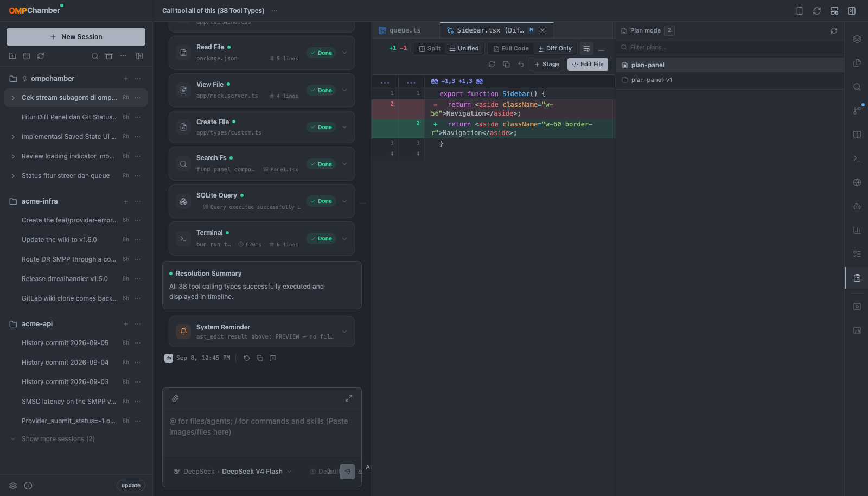Open the search icon in the sessions sidebar
Screen dimensions: 868x496
tap(95, 56)
